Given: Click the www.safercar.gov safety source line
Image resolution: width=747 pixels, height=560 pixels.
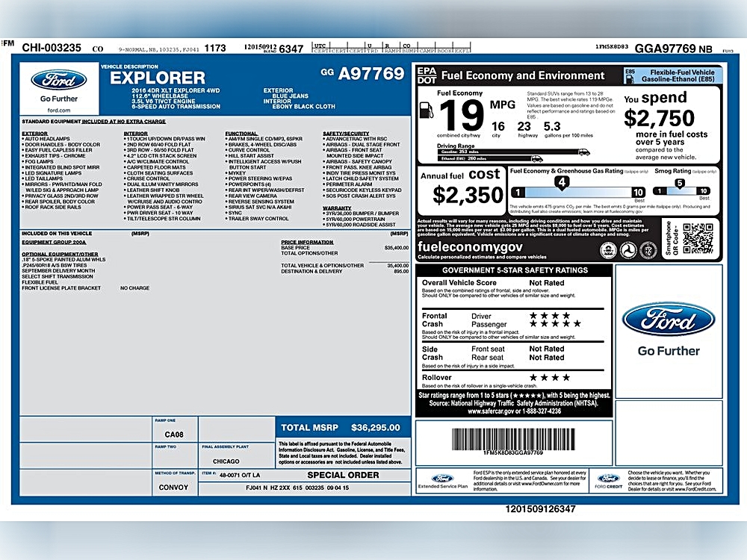Looking at the screenshot, I should click(x=514, y=411).
